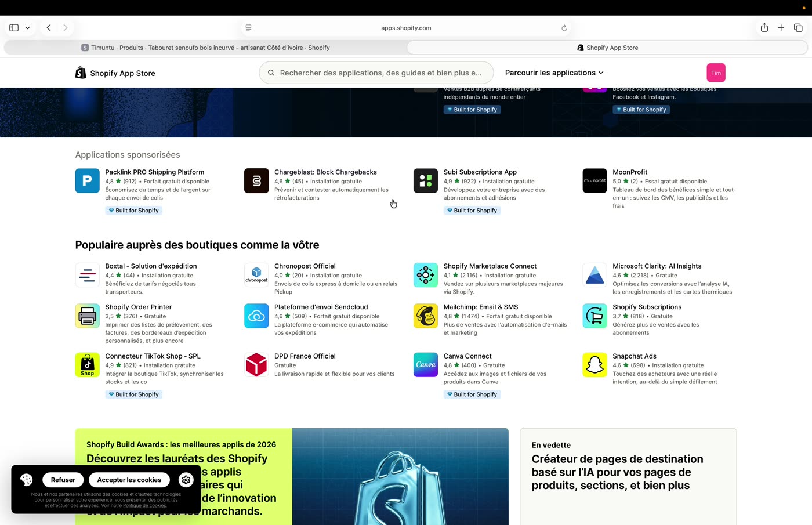Click the application search field
The image size is (812, 525).
[376, 73]
